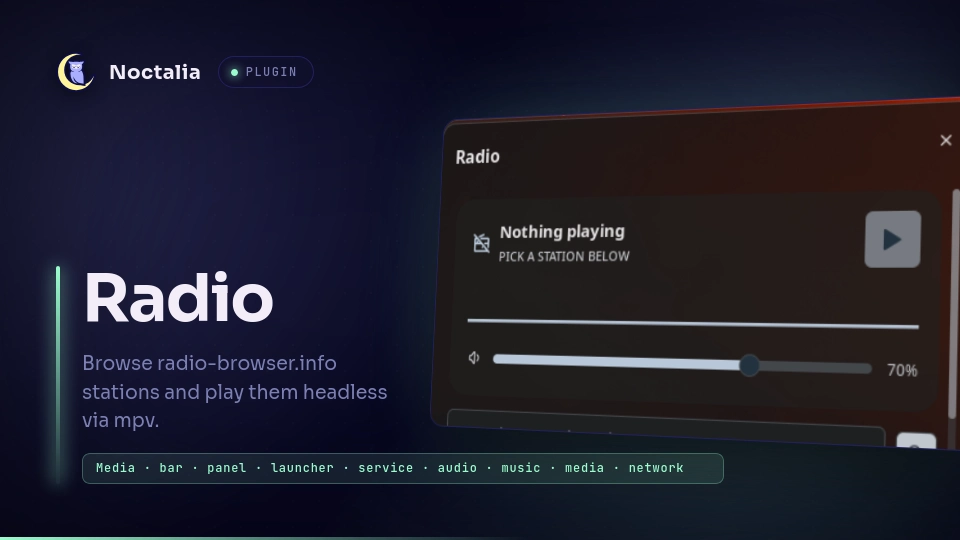
Task: Click the volume slider knob
Action: point(749,366)
